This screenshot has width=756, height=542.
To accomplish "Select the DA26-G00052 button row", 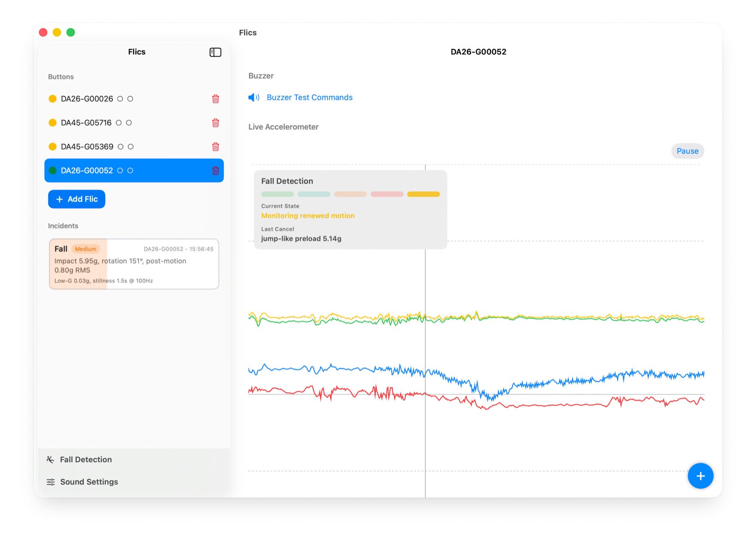I will (134, 170).
